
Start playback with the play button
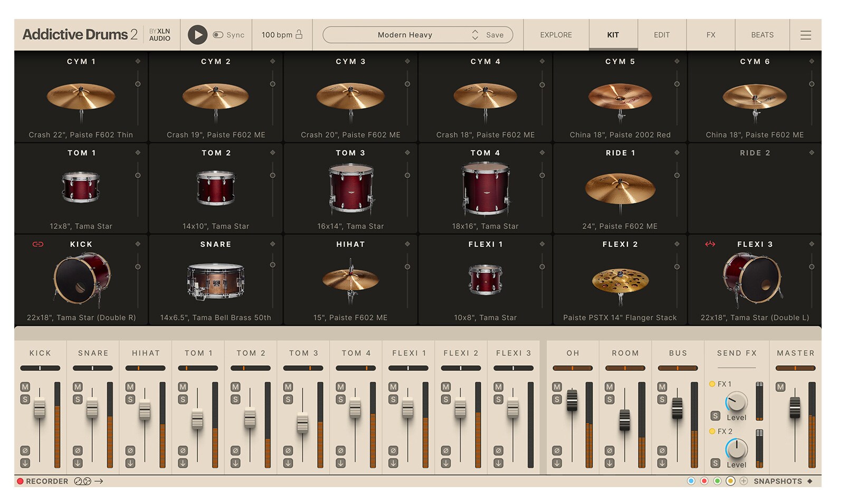pos(197,35)
